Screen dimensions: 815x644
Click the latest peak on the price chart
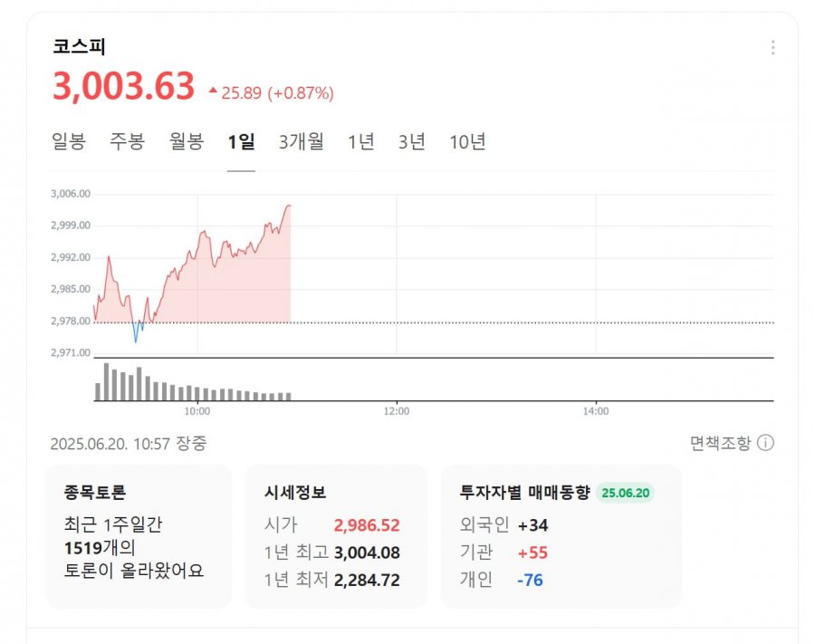(x=289, y=206)
